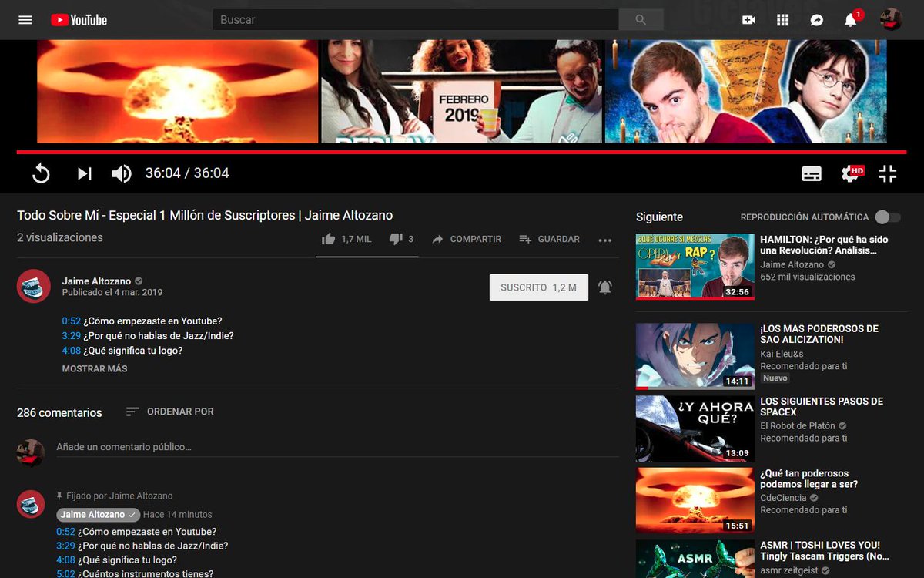Select FEBRERO 2019 end-screen suggestion
Image resolution: width=924 pixels, height=578 pixels.
[461, 92]
